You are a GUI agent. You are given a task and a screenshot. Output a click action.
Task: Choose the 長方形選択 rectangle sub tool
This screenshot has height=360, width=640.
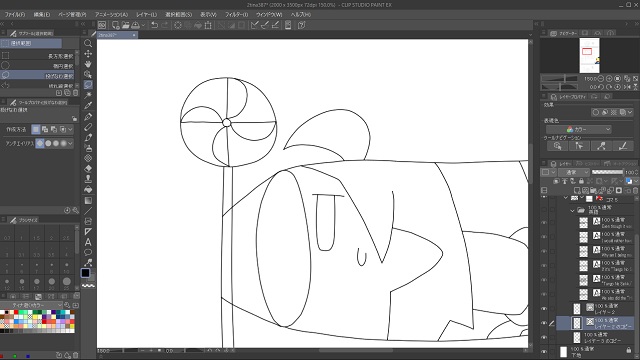pos(38,56)
